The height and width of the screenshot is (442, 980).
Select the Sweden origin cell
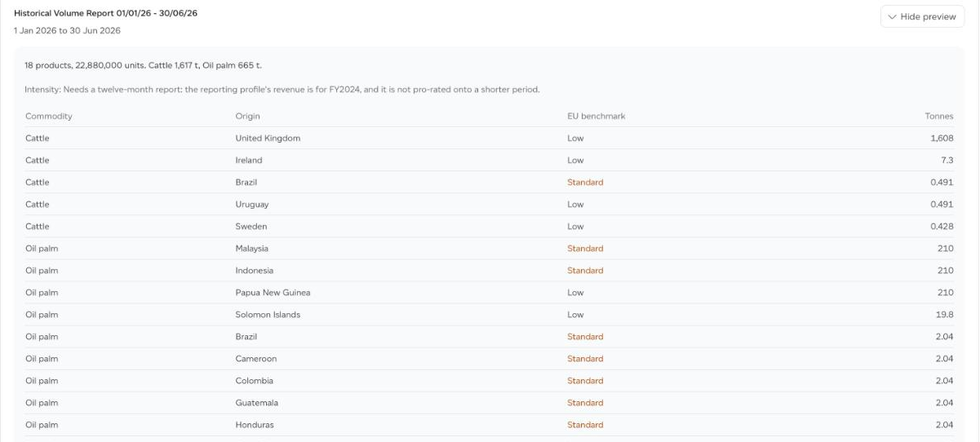(251, 227)
